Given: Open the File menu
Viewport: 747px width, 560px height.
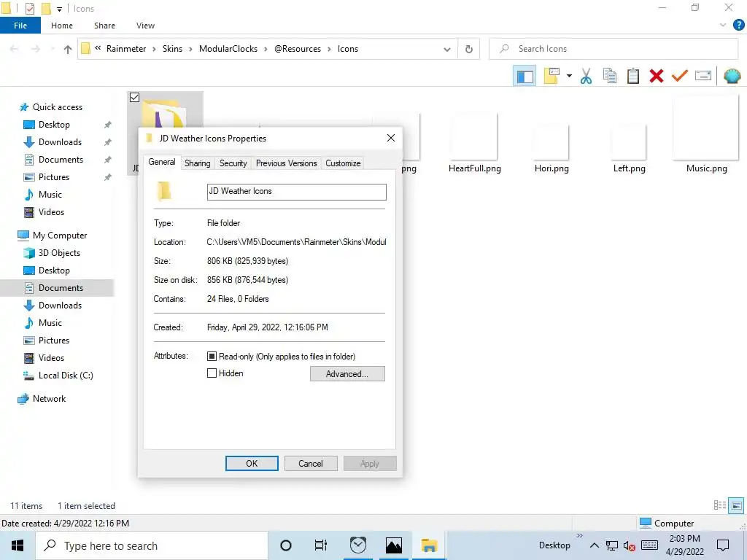Looking at the screenshot, I should tap(20, 26).
